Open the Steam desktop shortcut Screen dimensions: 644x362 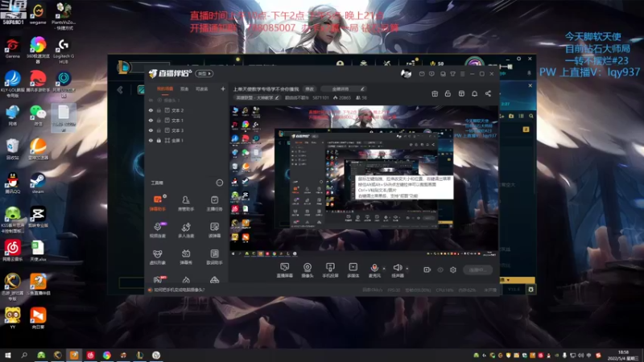[x=38, y=183]
